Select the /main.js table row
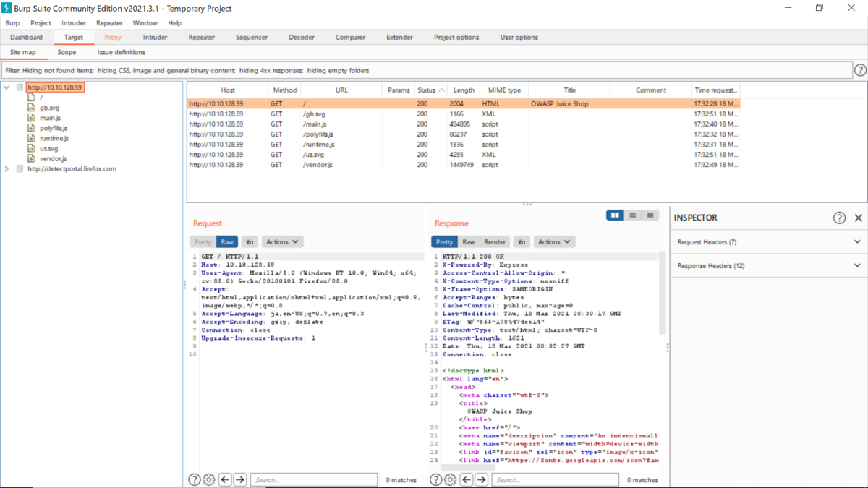Screen dimensions: 868x488 (463, 124)
